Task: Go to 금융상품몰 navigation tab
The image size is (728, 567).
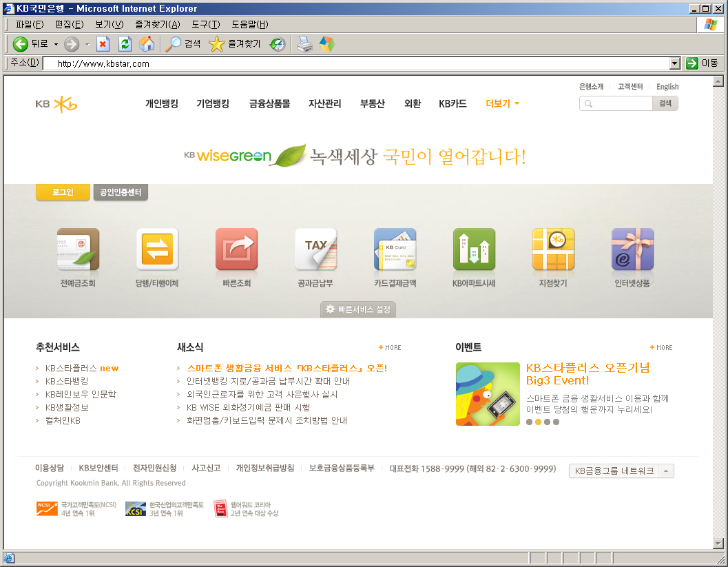Action: pos(270,103)
